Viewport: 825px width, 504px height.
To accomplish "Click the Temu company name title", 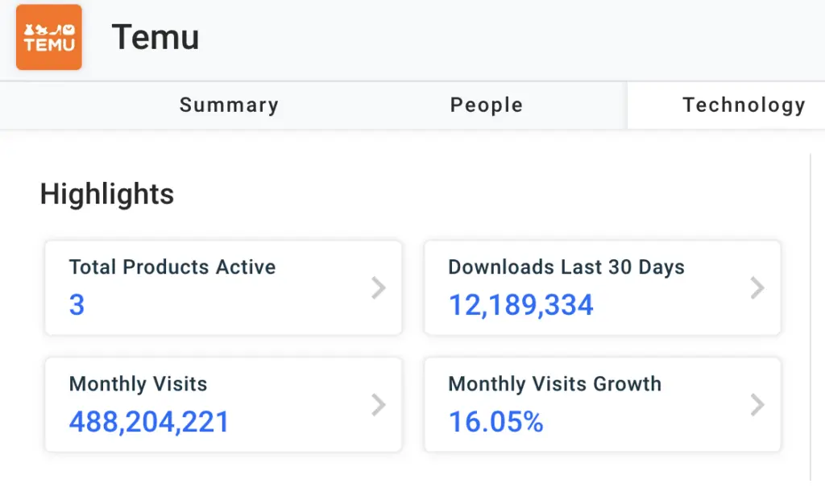I will point(155,37).
